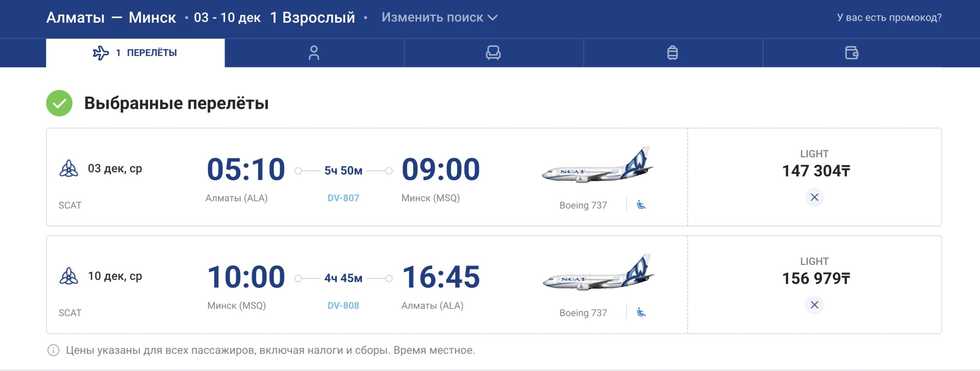The image size is (980, 371).
Task: Click the info icon beside price note
Action: tap(53, 350)
